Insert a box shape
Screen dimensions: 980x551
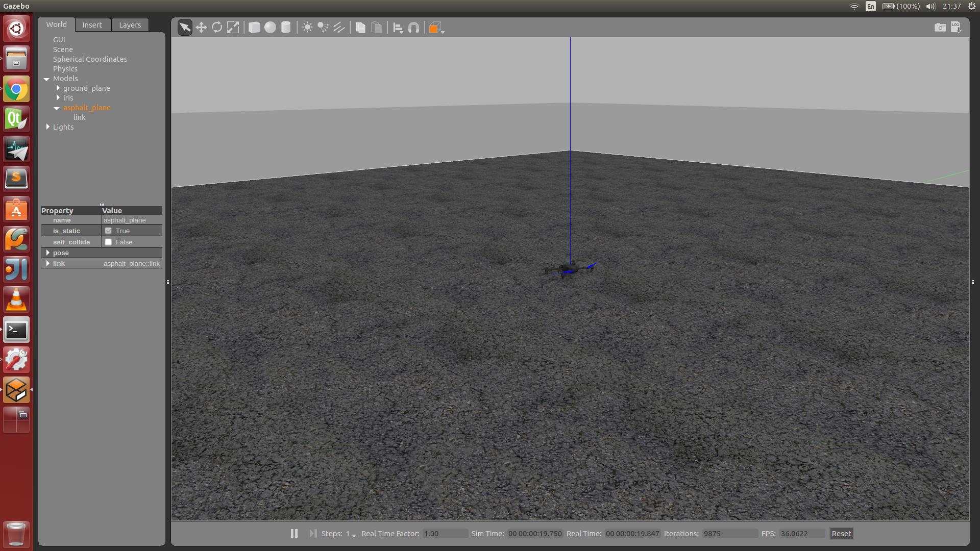(x=254, y=28)
